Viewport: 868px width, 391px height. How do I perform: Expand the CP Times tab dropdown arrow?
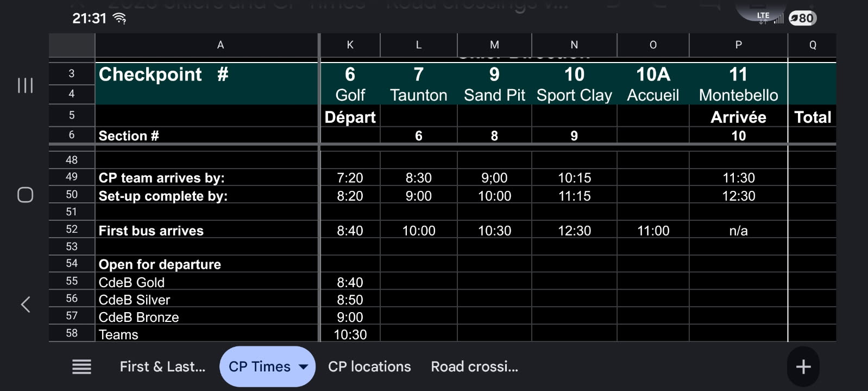304,367
